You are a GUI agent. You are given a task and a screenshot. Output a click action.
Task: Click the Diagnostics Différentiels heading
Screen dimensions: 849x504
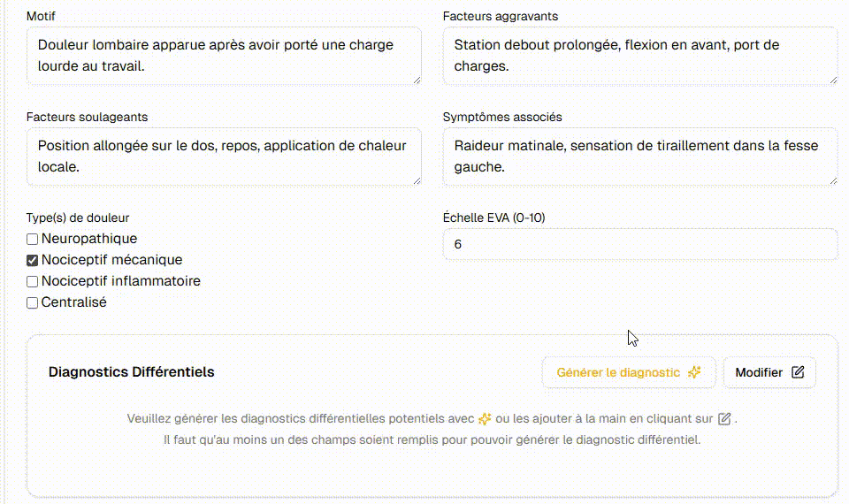click(x=131, y=372)
